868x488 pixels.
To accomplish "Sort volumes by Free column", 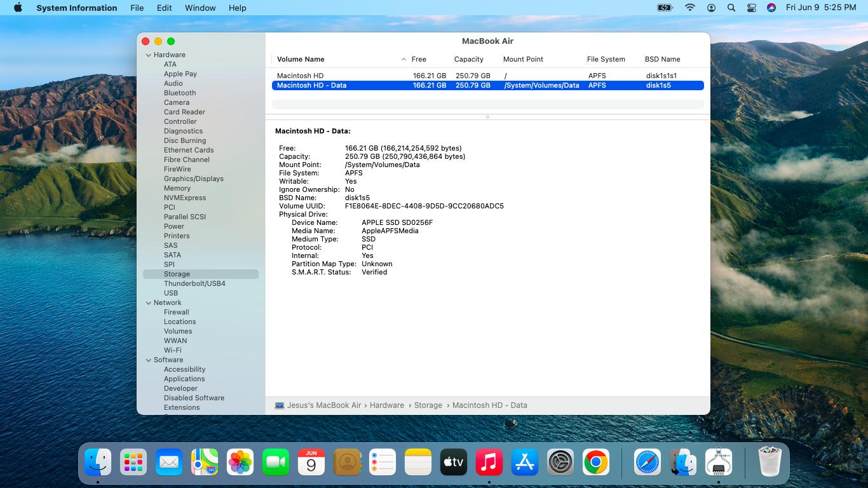I will pos(419,59).
